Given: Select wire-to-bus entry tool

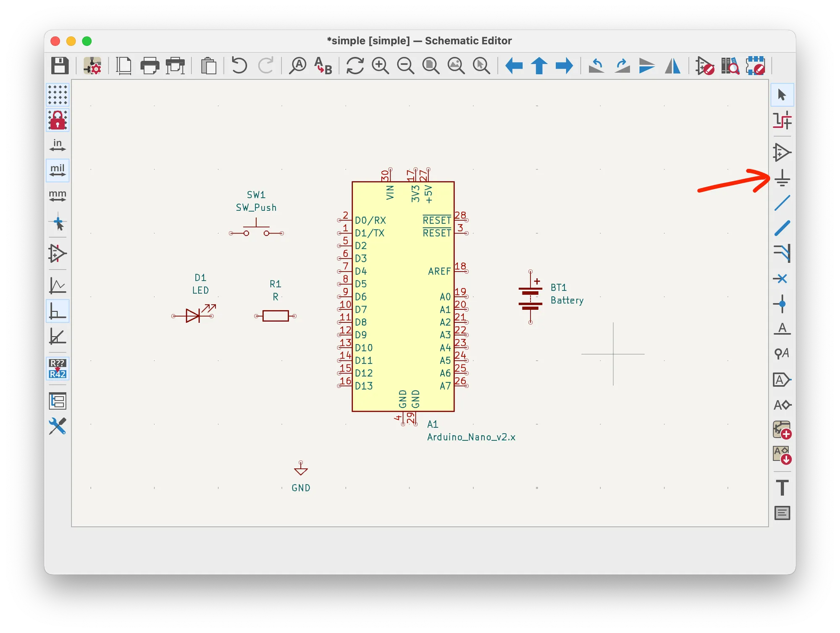Looking at the screenshot, I should point(782,254).
